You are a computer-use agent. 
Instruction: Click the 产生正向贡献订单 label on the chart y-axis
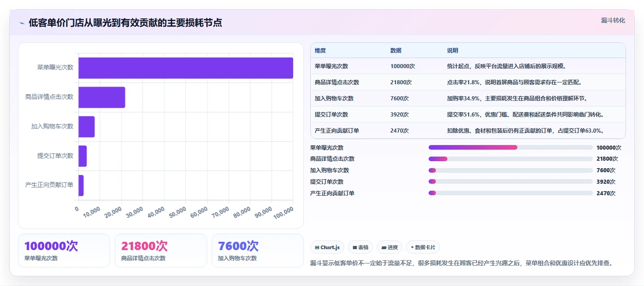[49, 185]
